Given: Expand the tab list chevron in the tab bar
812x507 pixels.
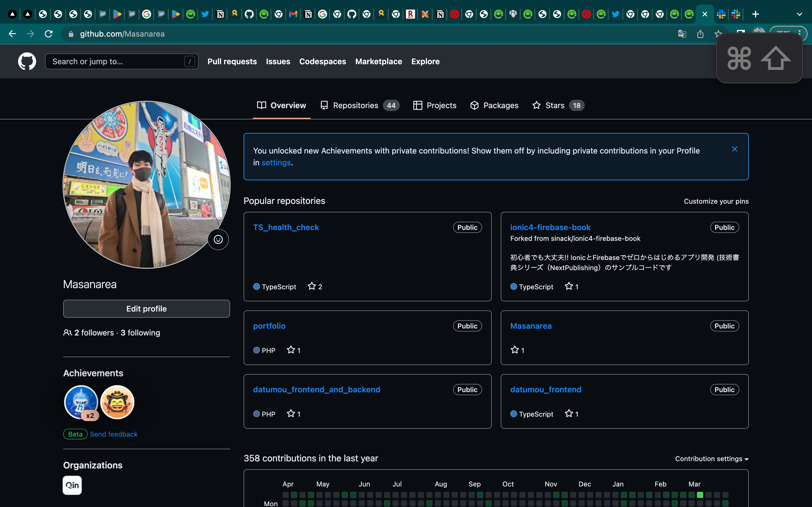Looking at the screenshot, I should (799, 14).
